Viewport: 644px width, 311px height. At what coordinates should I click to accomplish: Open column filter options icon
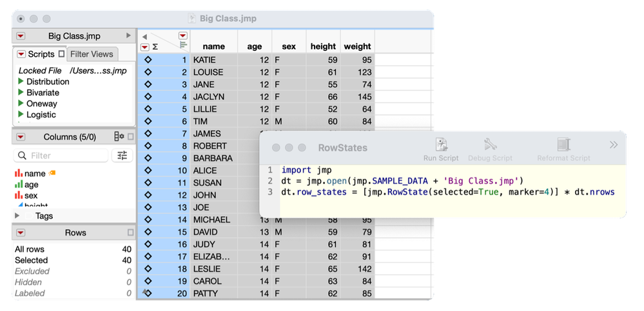(122, 155)
